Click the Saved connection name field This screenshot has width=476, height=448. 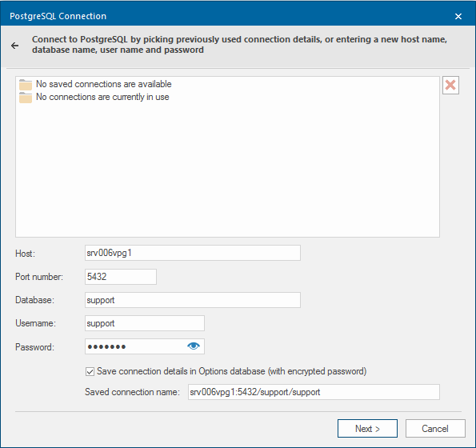point(314,392)
